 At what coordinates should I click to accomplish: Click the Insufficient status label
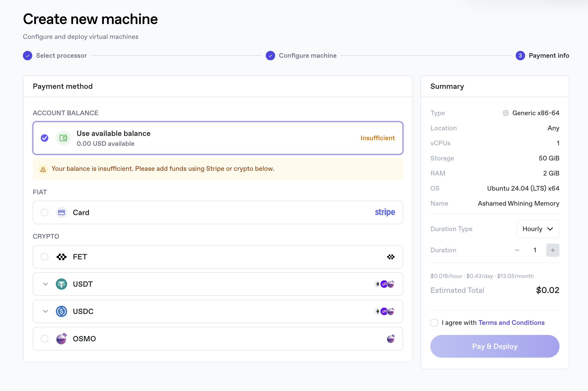(378, 138)
